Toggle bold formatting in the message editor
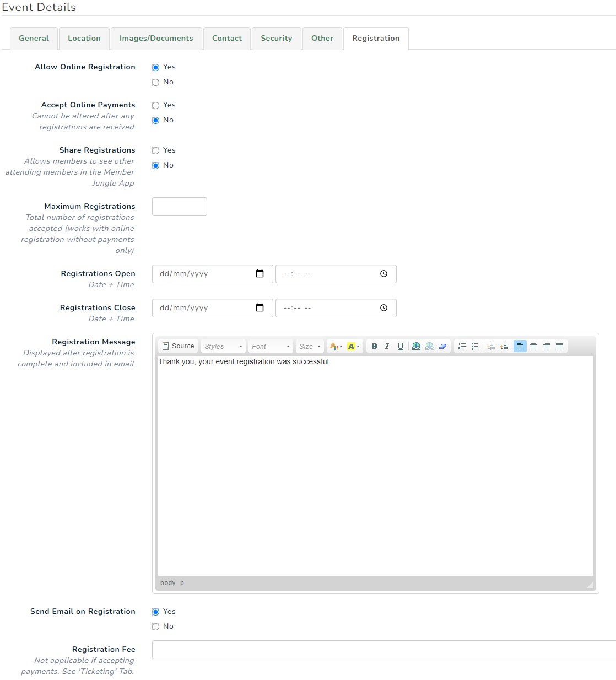The height and width of the screenshot is (680, 616). (374, 346)
